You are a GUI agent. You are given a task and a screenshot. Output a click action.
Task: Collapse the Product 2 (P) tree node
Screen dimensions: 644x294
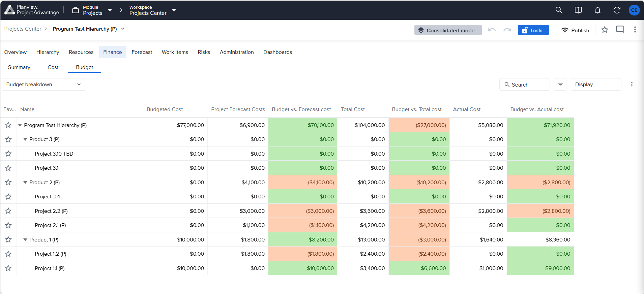click(x=25, y=183)
